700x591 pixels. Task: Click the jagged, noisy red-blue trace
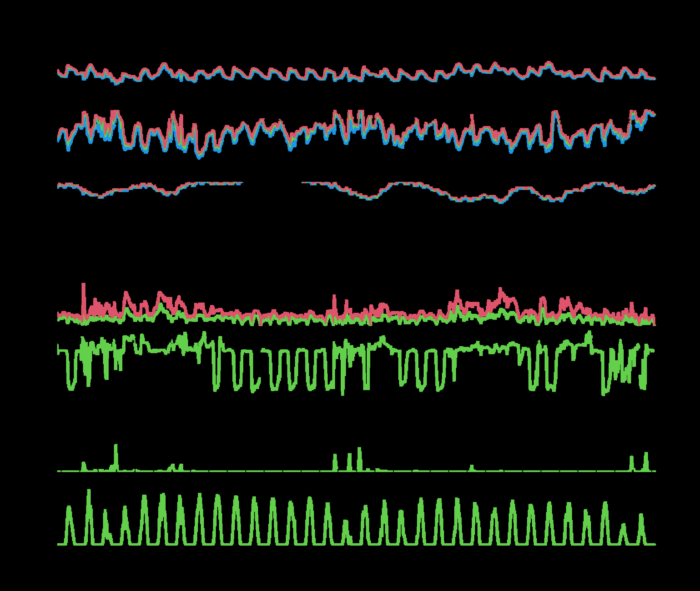point(356,134)
